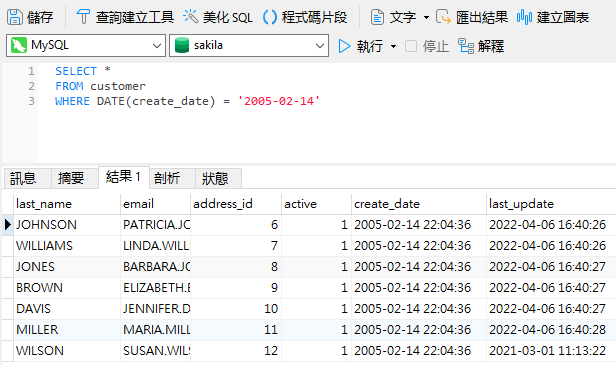
Task: Switch to the Summary (摘要) tab
Action: (74, 178)
